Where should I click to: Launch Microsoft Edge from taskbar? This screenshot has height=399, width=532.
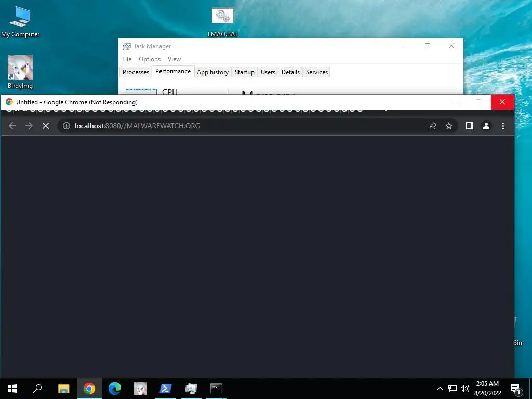[x=115, y=389]
